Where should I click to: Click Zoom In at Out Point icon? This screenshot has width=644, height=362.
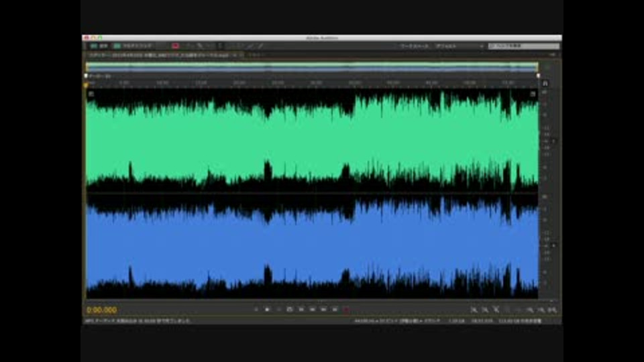click(x=541, y=310)
